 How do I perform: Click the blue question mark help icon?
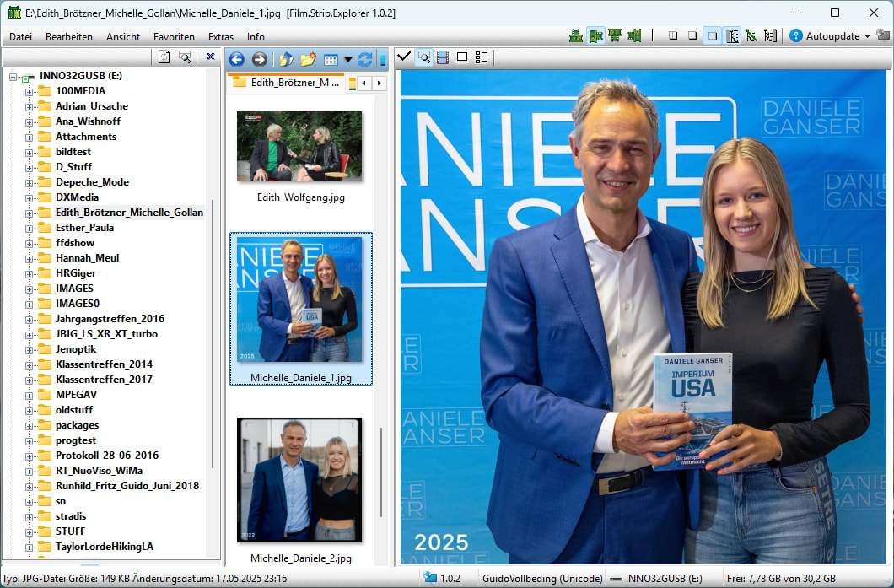pos(795,35)
